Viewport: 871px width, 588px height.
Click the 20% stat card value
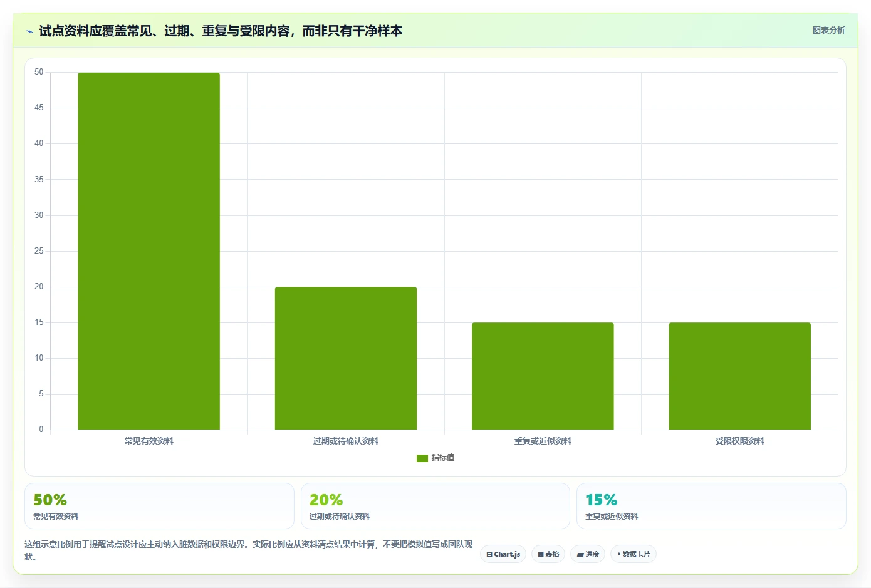tap(326, 500)
